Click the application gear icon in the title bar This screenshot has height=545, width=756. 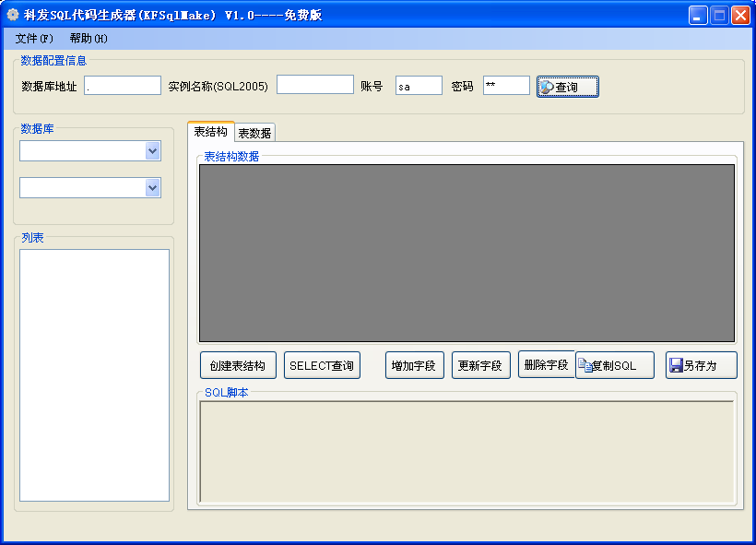coord(11,14)
